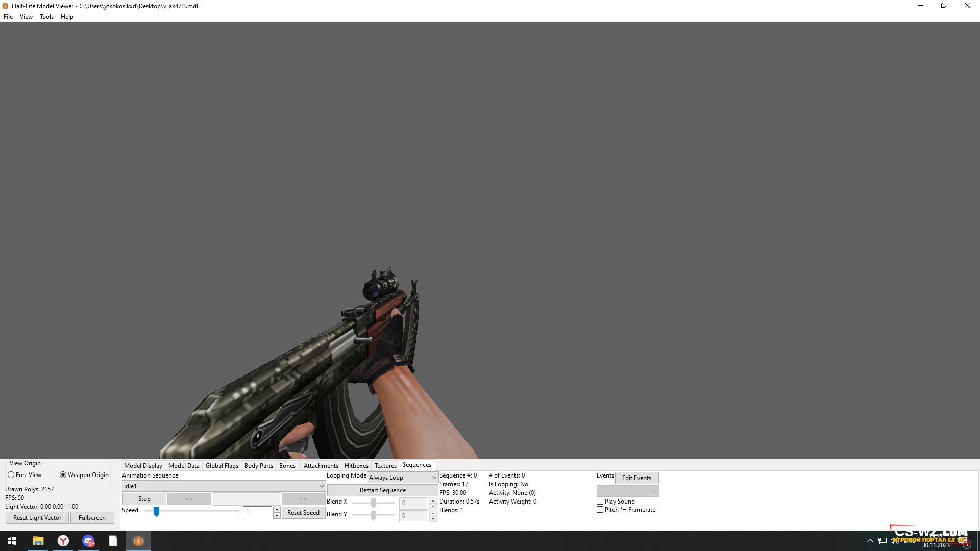The image size is (980, 551).
Task: Click Half-Life Model Viewer title bar icon
Action: [x=6, y=6]
